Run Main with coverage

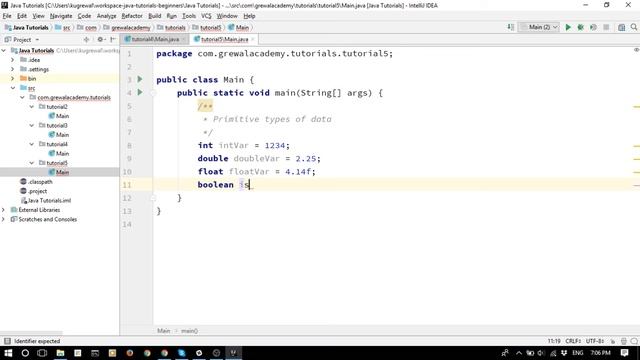pyautogui.click(x=593, y=27)
